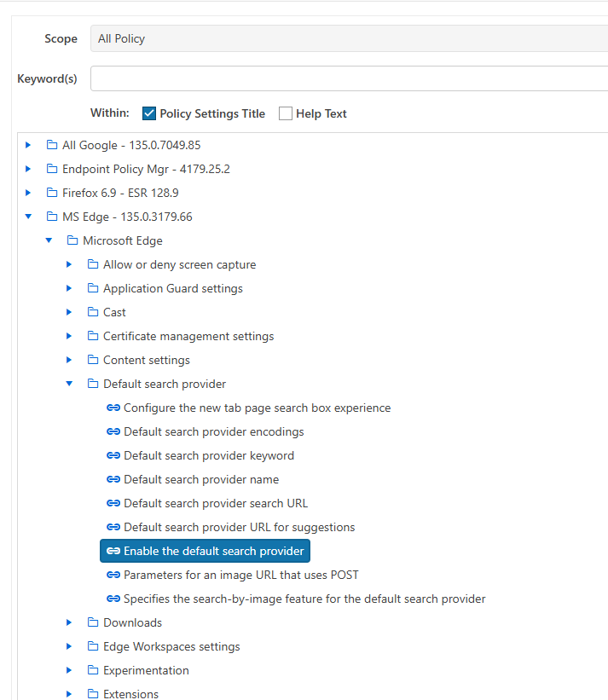This screenshot has width=608, height=700.
Task: Select Enable the default search provider policy
Action: 213,551
